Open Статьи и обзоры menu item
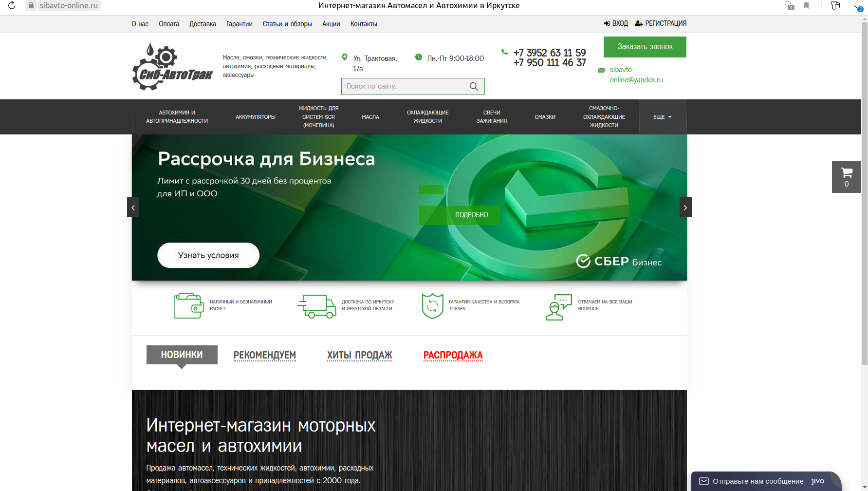Screen dimensions: 868x491 pyautogui.click(x=287, y=24)
